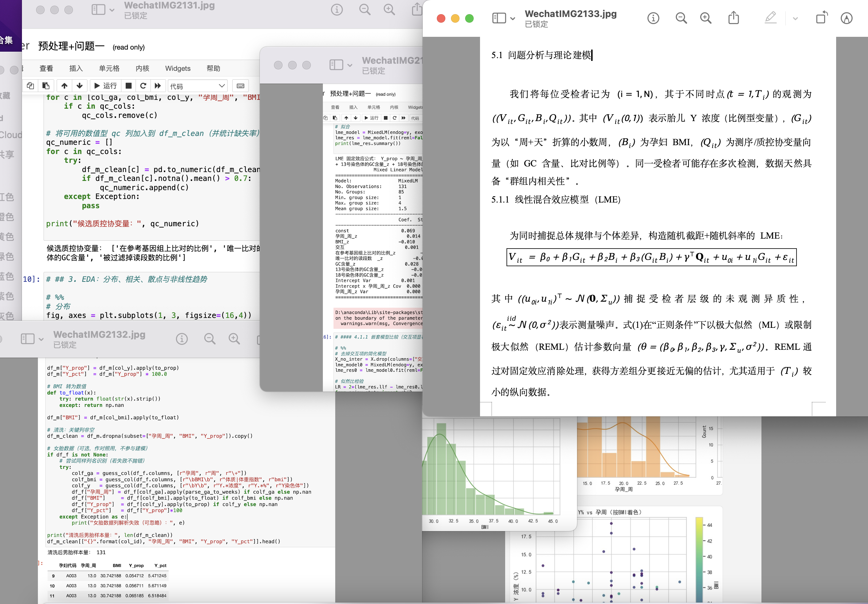The image size is (868, 604).
Task: Show Markup toolbar in WechatIMG2133.jpg window
Action: click(846, 18)
